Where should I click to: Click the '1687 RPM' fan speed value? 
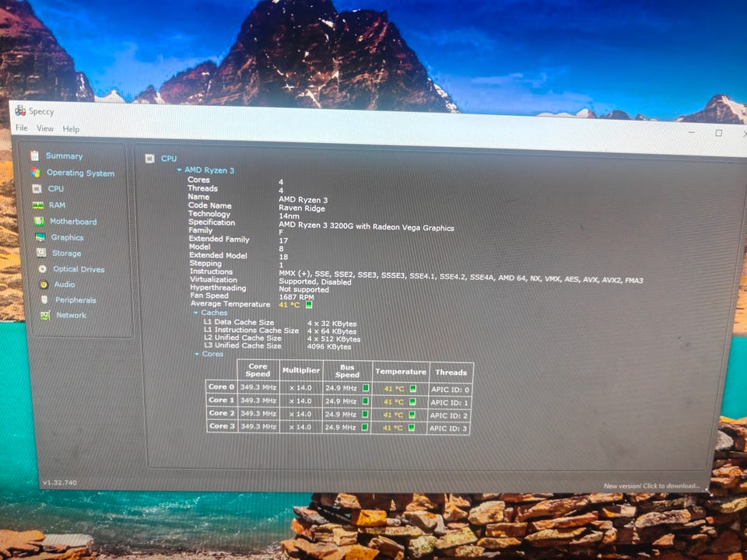click(x=296, y=296)
